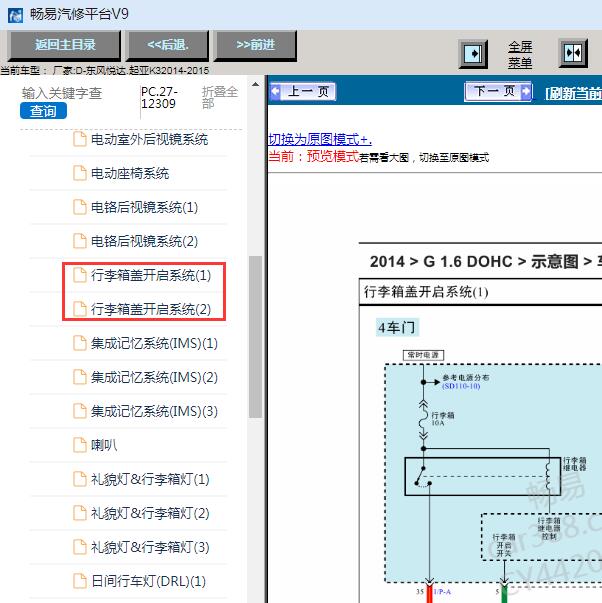Open 集成记忆系统(IMS)(2) item
This screenshot has height=603, width=602.
pos(154,377)
